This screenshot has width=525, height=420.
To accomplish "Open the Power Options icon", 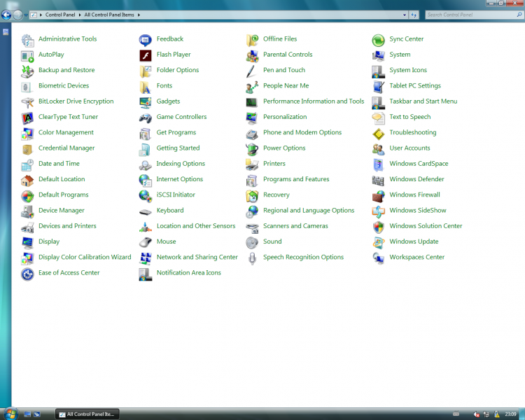I will 252,149.
